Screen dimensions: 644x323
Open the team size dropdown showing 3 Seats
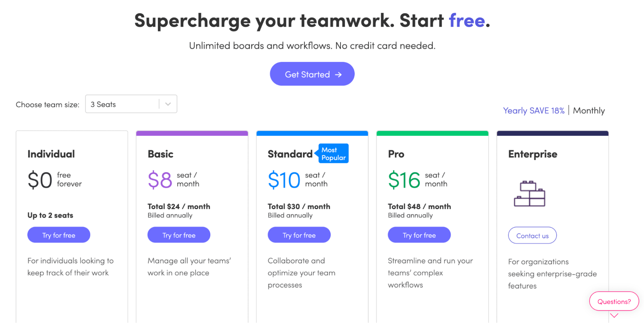coord(131,104)
